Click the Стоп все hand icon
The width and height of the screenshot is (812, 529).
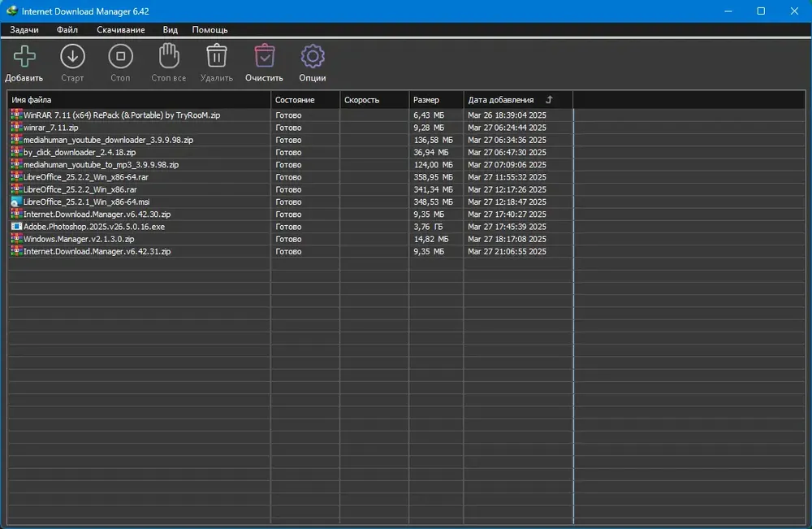[x=169, y=56]
